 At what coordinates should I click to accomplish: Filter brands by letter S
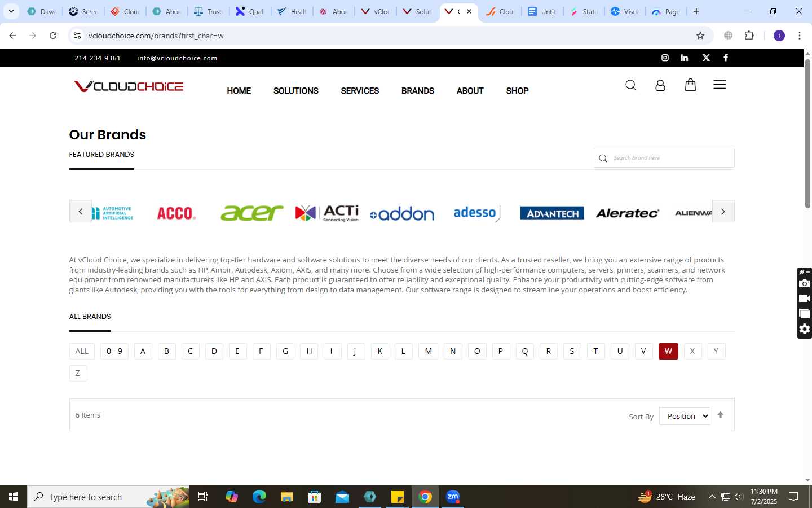572,351
